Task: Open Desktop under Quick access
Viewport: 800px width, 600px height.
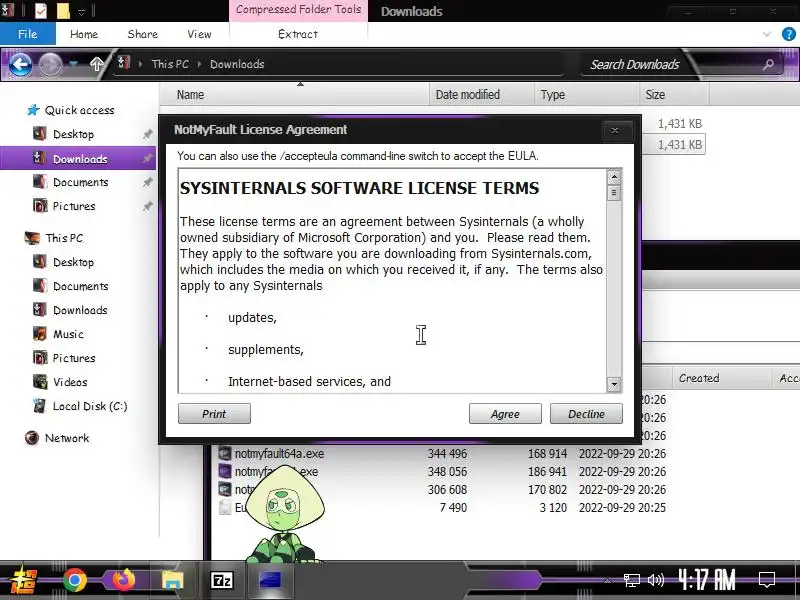Action: (73, 134)
